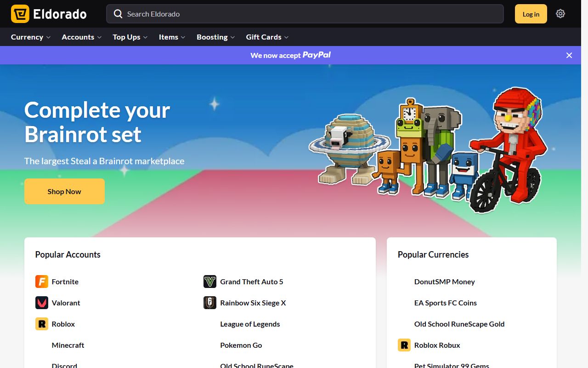The width and height of the screenshot is (588, 368).
Task: Expand the Boosting dropdown menu
Action: click(216, 37)
